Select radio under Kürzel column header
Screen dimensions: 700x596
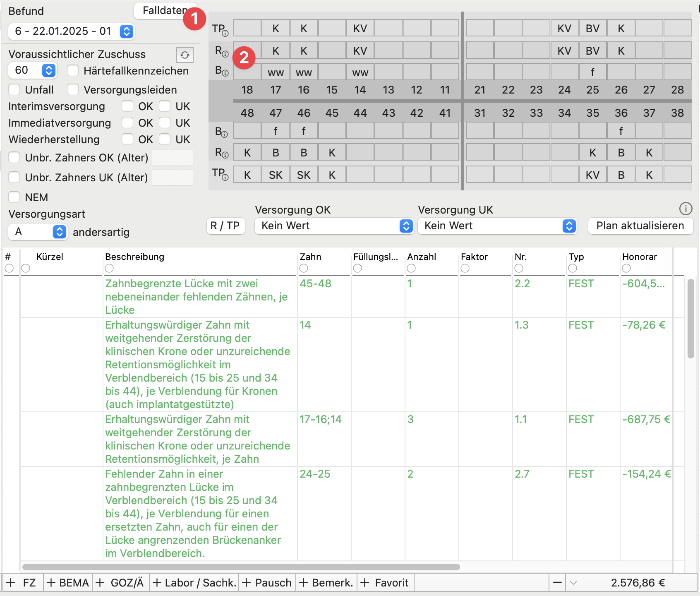coord(26,268)
